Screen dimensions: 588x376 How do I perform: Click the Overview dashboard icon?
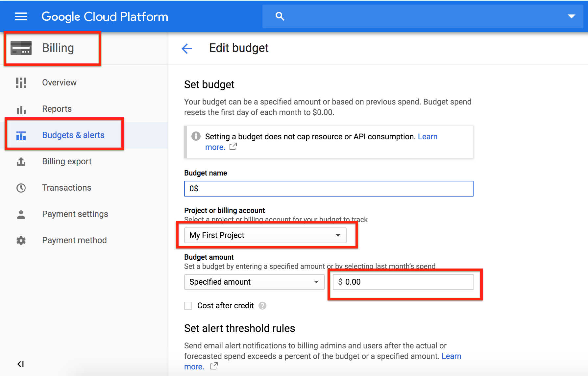[x=21, y=82]
